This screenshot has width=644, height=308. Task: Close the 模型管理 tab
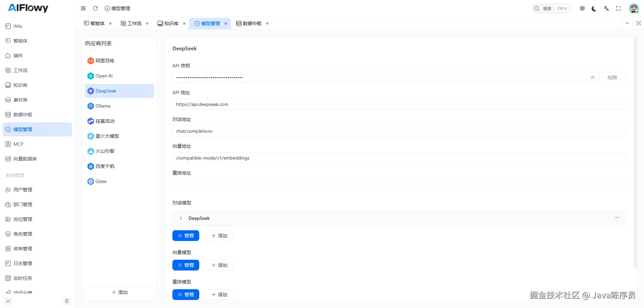click(226, 23)
